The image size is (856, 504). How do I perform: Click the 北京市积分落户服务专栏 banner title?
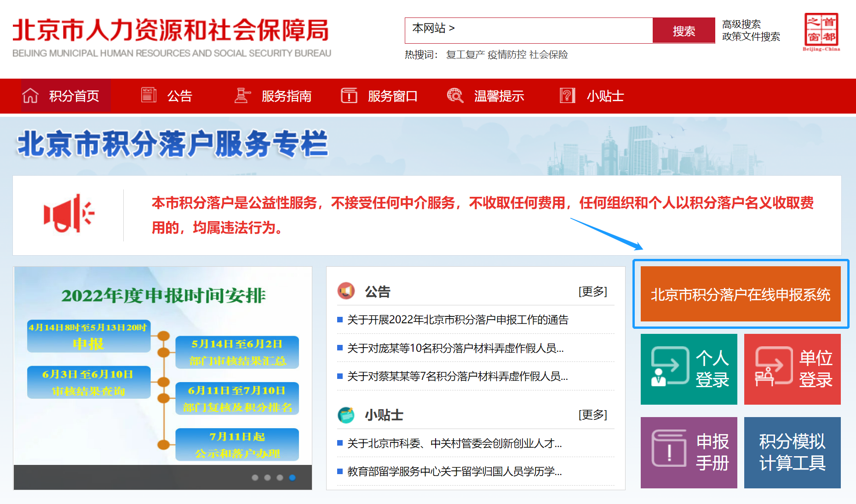pyautogui.click(x=172, y=144)
